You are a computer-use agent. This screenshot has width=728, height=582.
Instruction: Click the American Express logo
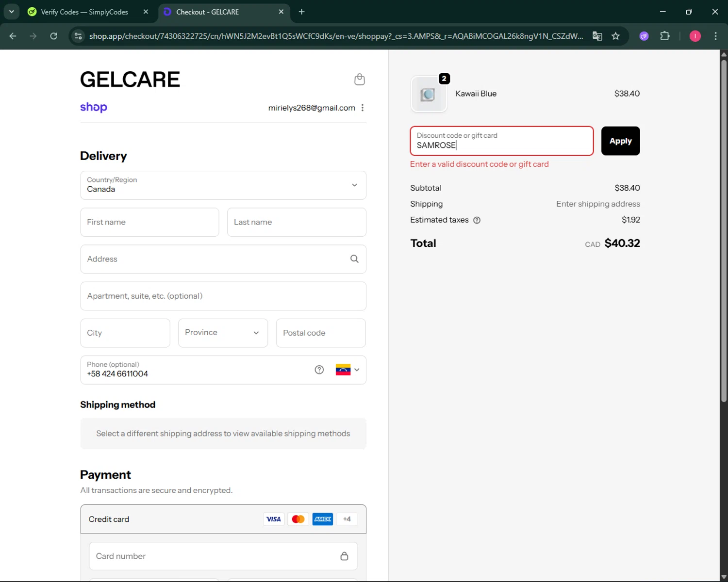click(323, 519)
